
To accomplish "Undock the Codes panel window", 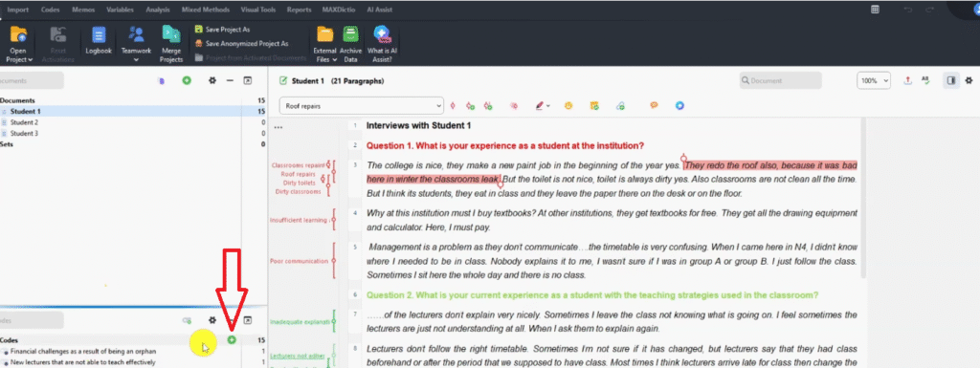I will [x=248, y=320].
